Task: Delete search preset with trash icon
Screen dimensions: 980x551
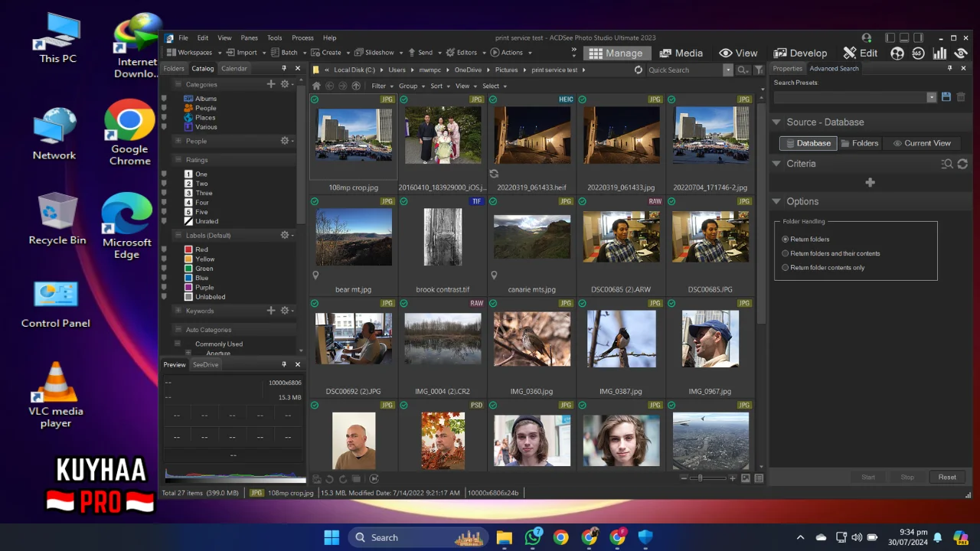Action: click(961, 97)
